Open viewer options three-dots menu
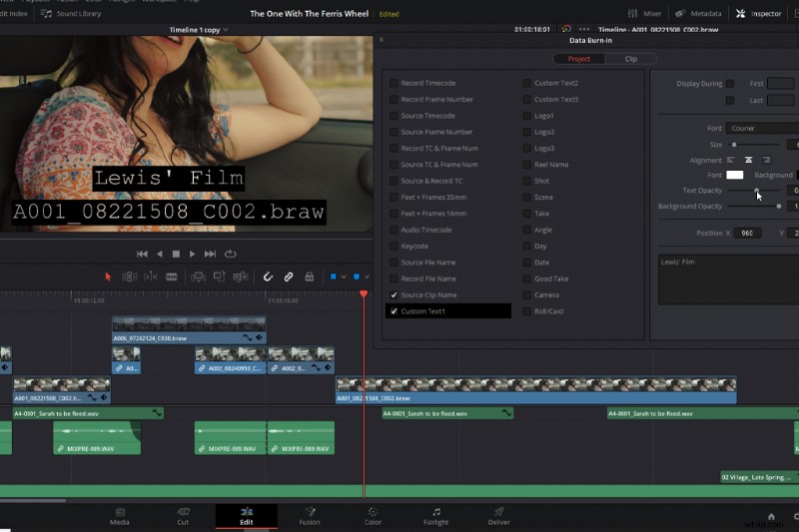This screenshot has height=532, width=799. point(584,29)
